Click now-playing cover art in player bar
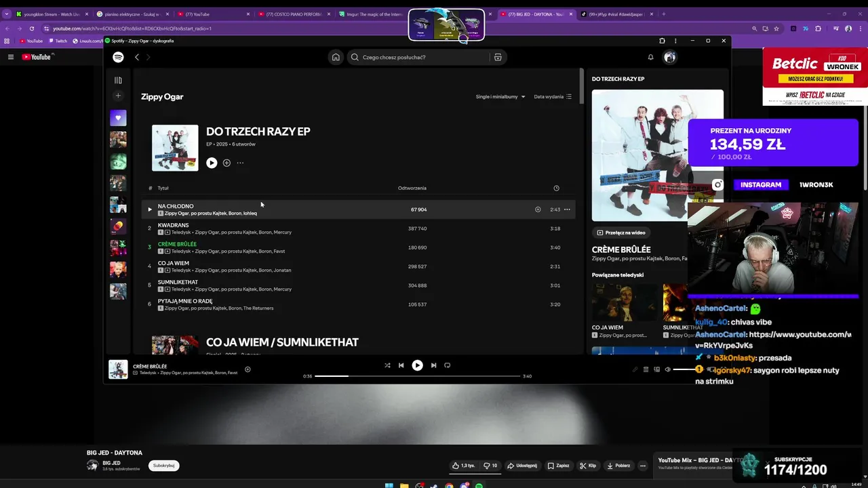The width and height of the screenshot is (868, 488). pos(118,369)
